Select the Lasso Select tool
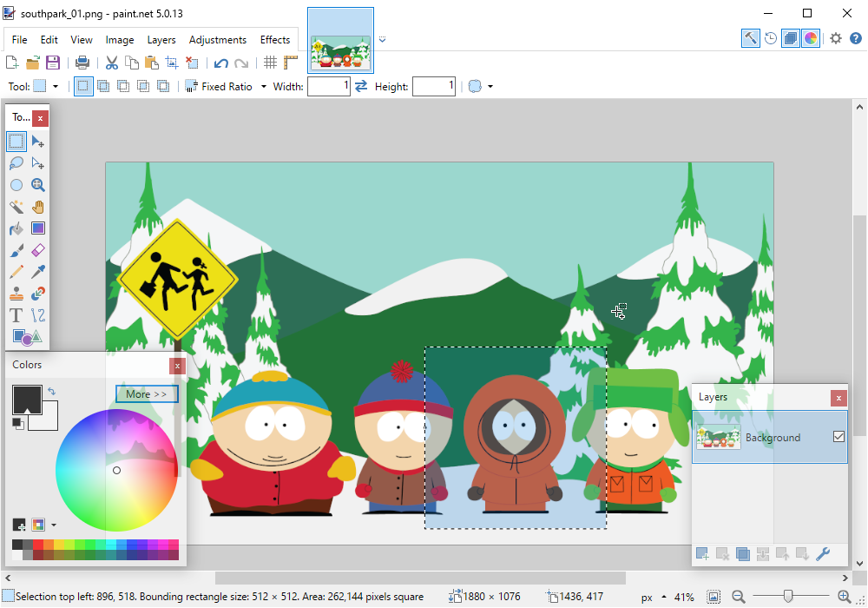 coord(16,163)
